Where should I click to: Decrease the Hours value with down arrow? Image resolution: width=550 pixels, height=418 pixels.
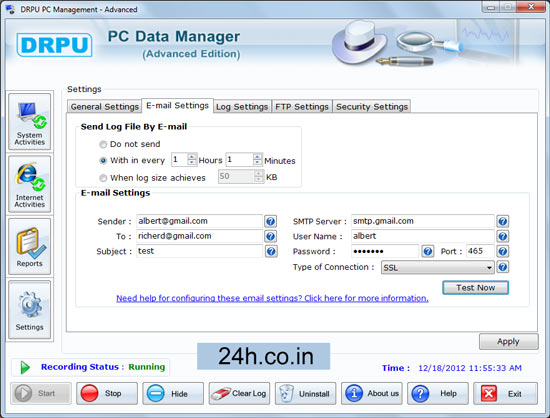[x=192, y=162]
